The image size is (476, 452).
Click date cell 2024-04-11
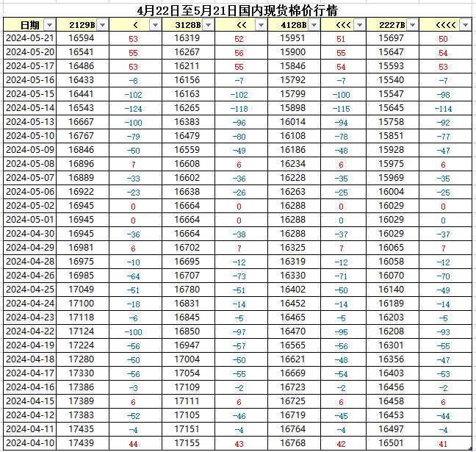tap(29, 429)
